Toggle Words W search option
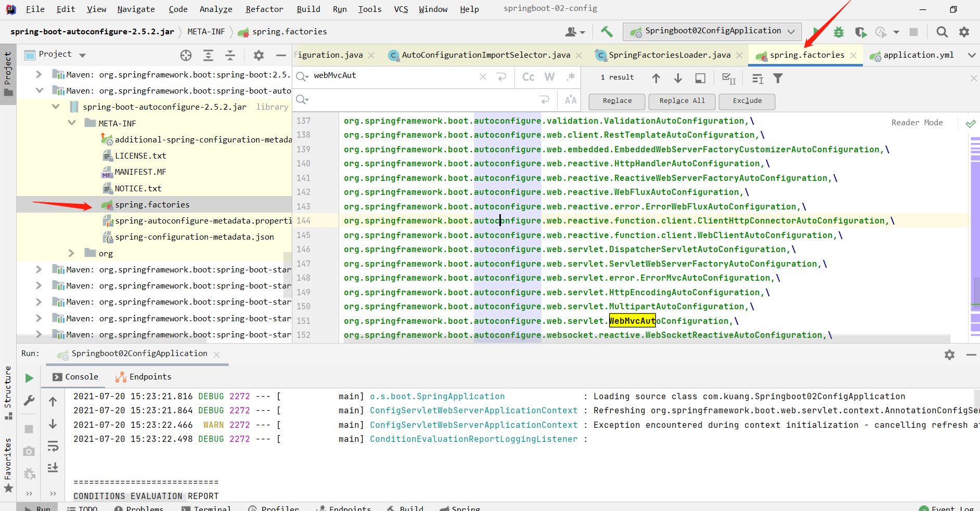 [549, 77]
